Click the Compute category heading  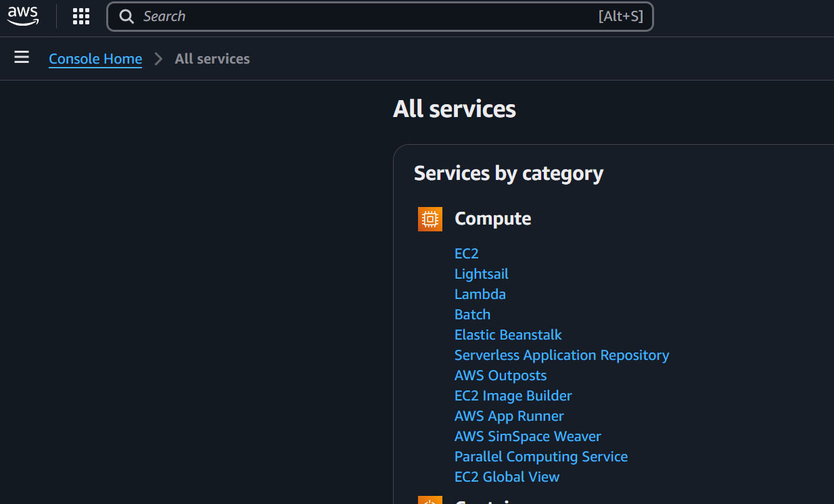tap(493, 219)
